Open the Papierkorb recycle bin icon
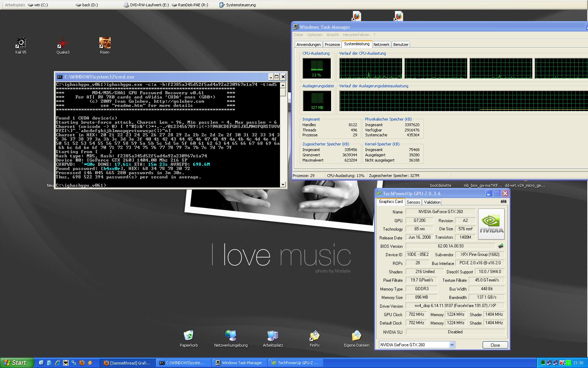Image resolution: width=588 pixels, height=368 pixels. point(189,339)
